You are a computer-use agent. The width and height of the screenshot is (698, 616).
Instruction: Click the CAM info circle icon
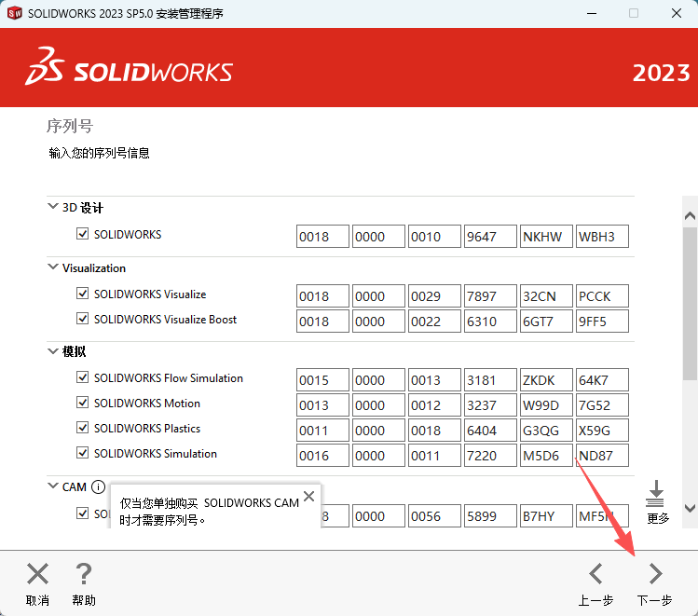click(x=98, y=486)
